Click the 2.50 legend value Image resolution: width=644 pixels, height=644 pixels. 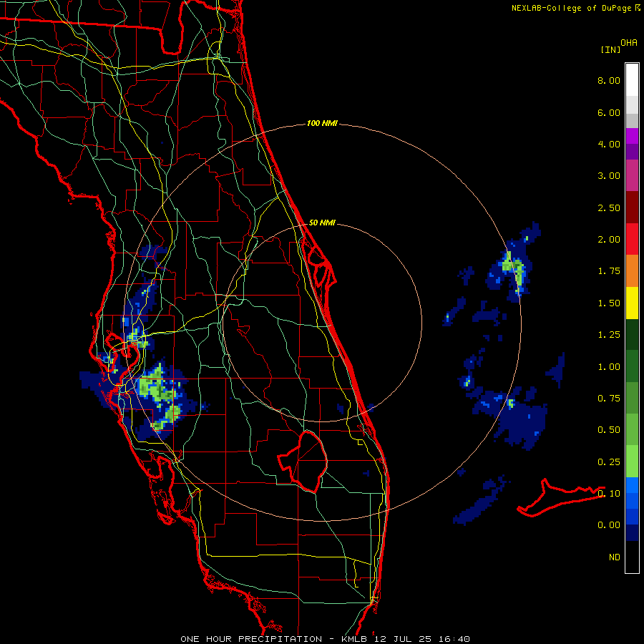609,208
